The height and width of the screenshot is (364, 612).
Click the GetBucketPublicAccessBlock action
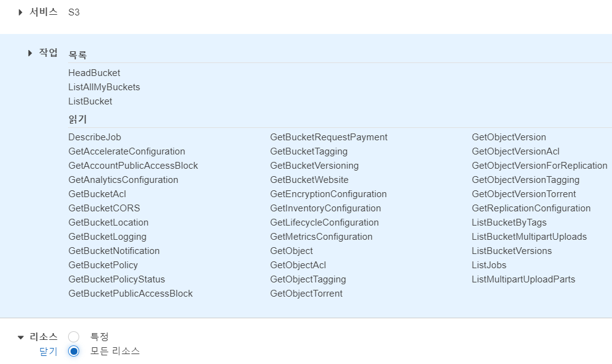(x=131, y=294)
